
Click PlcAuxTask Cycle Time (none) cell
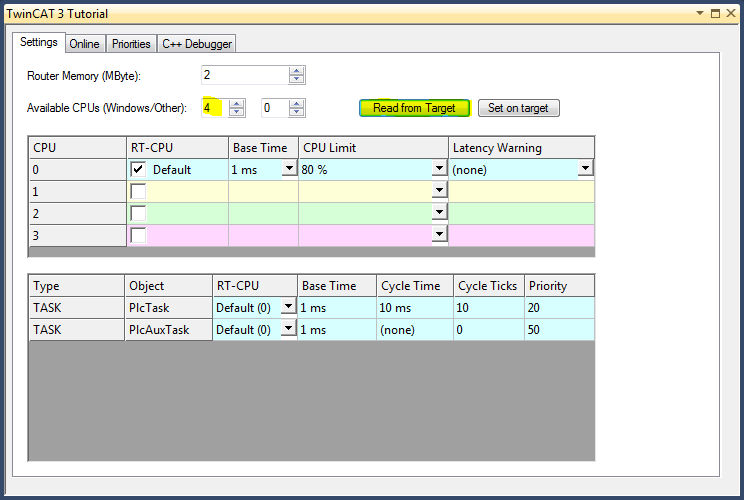pos(415,330)
